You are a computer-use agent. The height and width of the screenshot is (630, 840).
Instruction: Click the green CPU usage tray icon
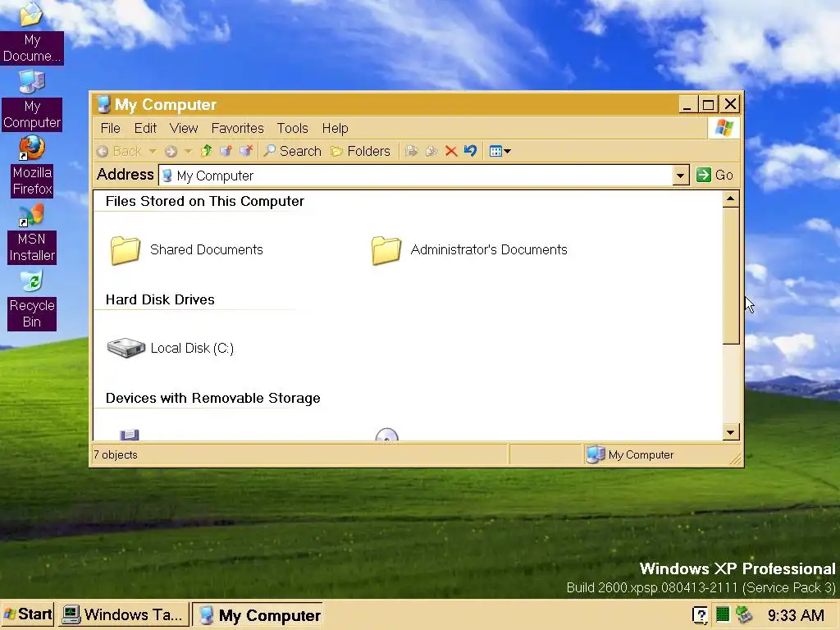pos(723,614)
